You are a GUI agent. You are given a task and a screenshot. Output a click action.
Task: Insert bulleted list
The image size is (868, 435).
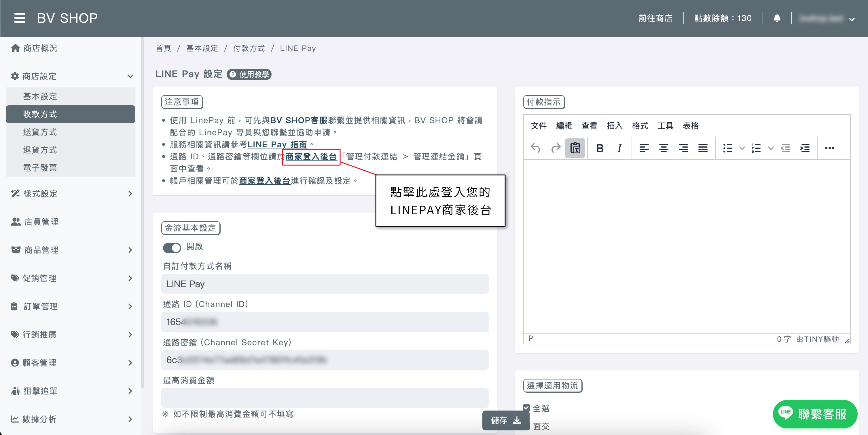pos(727,148)
